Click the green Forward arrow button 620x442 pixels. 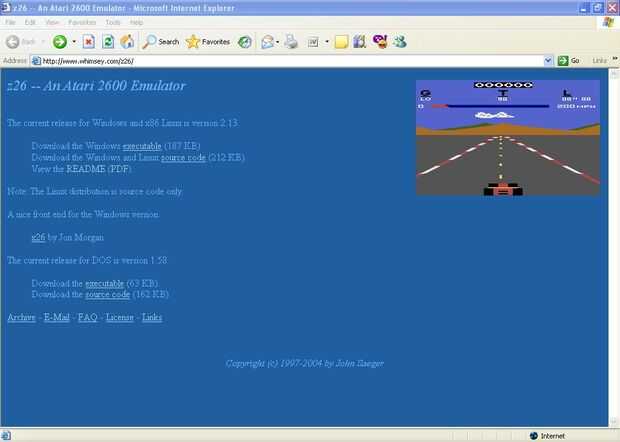(60, 42)
